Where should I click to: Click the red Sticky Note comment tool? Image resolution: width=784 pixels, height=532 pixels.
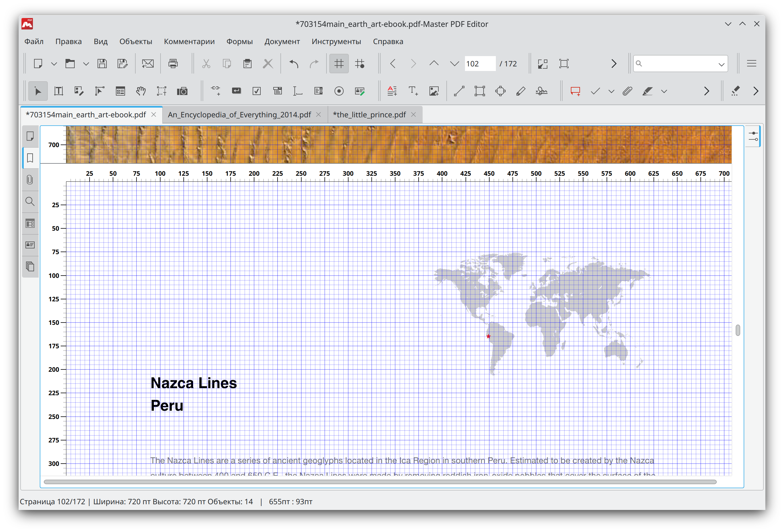click(575, 91)
